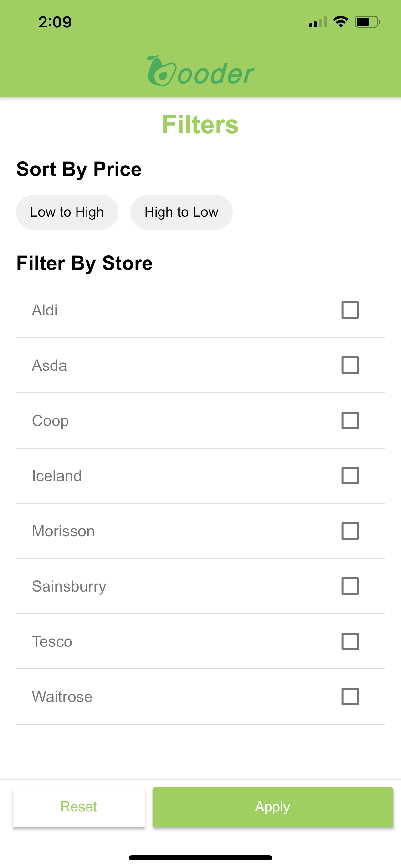Tap the battery indicator icon
The height and width of the screenshot is (868, 401).
click(x=367, y=22)
